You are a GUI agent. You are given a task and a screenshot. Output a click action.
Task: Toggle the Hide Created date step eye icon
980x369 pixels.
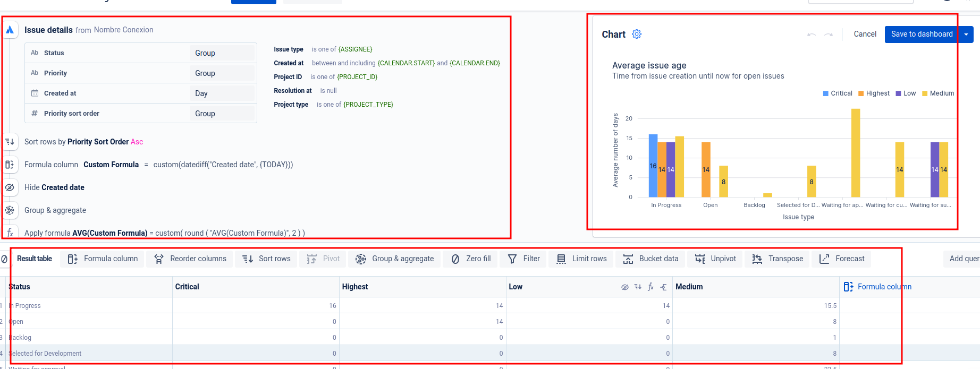pyautogui.click(x=10, y=187)
